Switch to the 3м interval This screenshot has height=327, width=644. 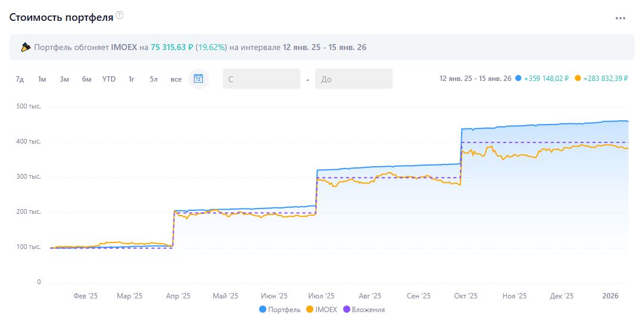pos(64,79)
